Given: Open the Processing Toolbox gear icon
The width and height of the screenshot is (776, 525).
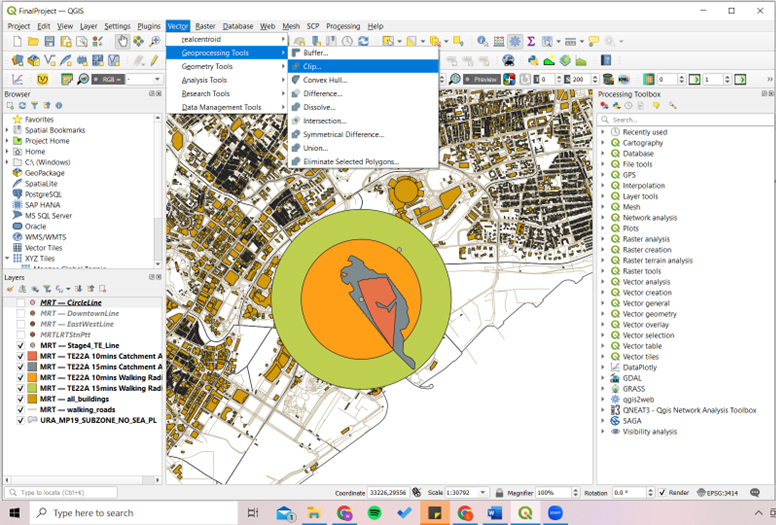Looking at the screenshot, I should coord(515,41).
